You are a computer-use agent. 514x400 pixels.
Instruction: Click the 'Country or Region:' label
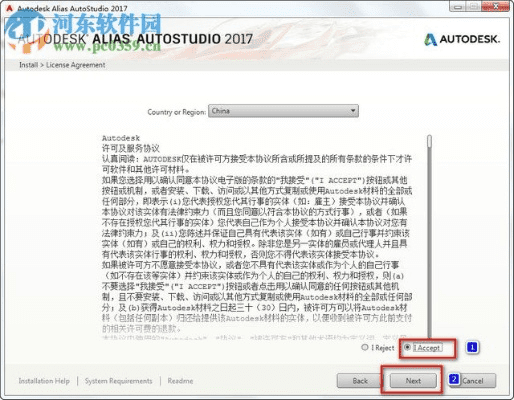click(x=177, y=112)
